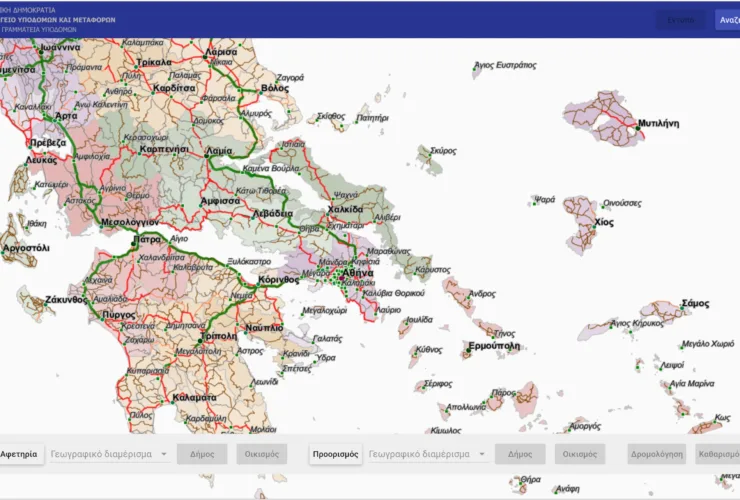The image size is (740, 500).
Task: Click the Λαύριο label
Action: coord(388,310)
